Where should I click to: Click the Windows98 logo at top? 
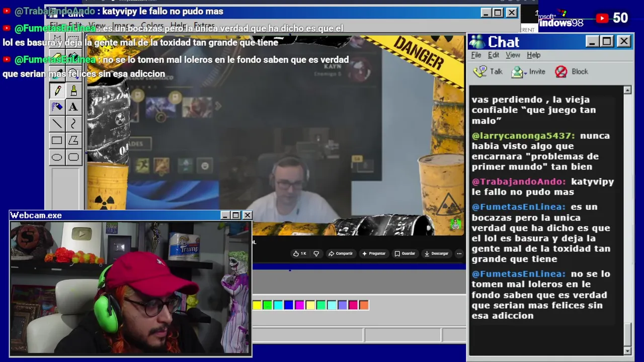coord(560,19)
